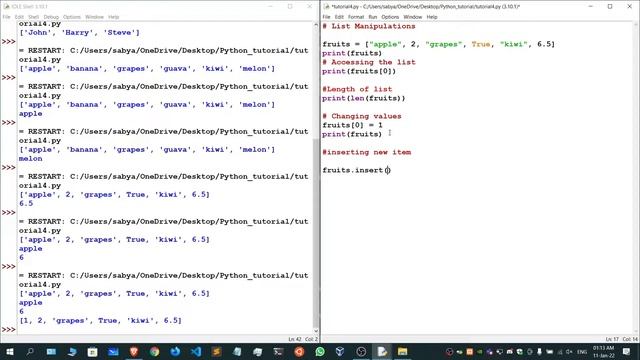The height and width of the screenshot is (360, 640).
Task: Open Edit menu in IDLE Shell window
Action: 19,17
